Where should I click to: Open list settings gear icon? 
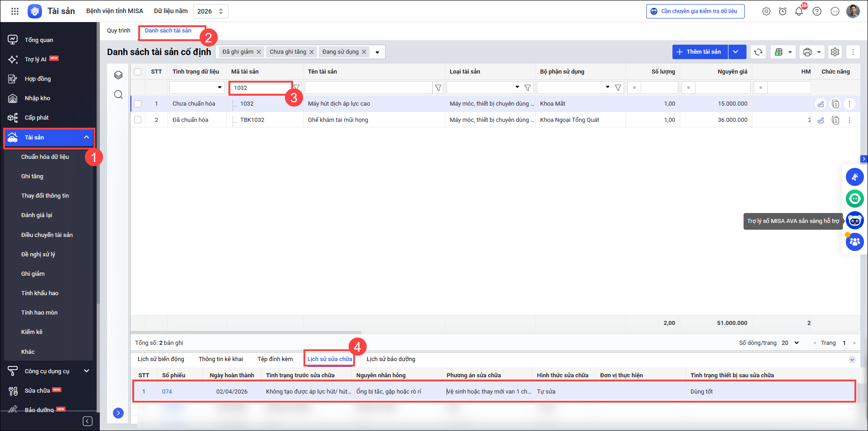(835, 52)
